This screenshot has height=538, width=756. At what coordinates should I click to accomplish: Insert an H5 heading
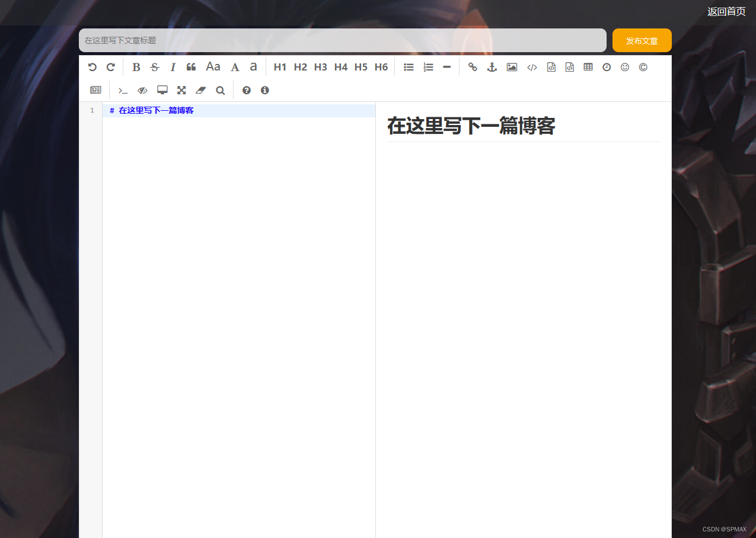[361, 67]
